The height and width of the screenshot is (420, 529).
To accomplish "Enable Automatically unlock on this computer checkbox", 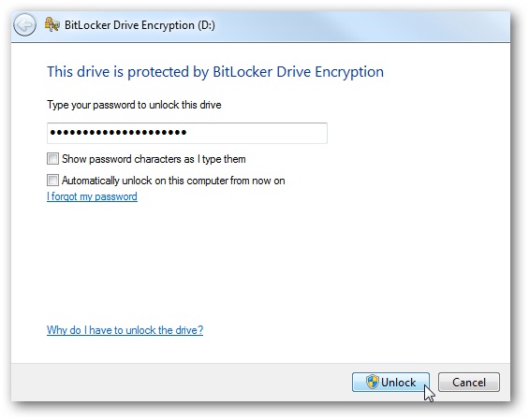I will coord(52,181).
